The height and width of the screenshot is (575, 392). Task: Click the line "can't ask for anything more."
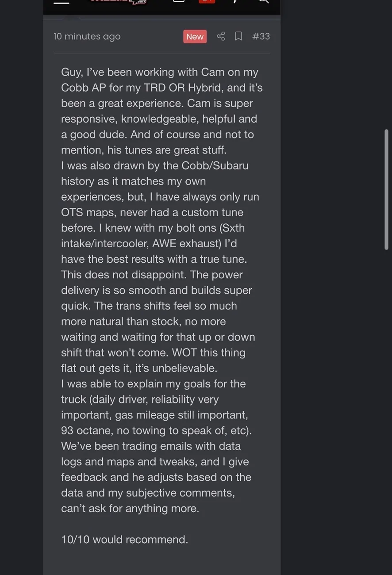click(x=130, y=508)
